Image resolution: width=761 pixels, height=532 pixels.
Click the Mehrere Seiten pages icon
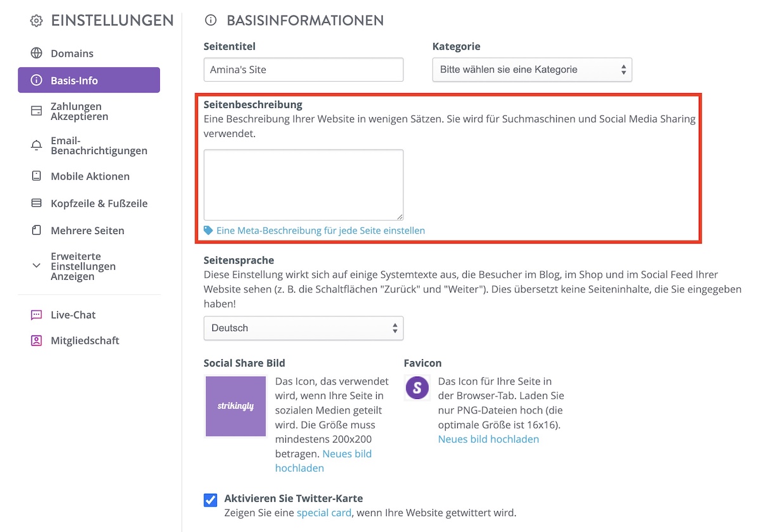pyautogui.click(x=37, y=230)
